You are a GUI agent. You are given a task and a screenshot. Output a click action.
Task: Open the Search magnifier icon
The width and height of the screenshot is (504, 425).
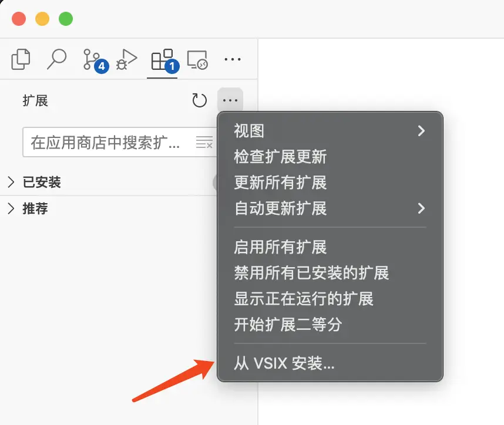coord(56,59)
